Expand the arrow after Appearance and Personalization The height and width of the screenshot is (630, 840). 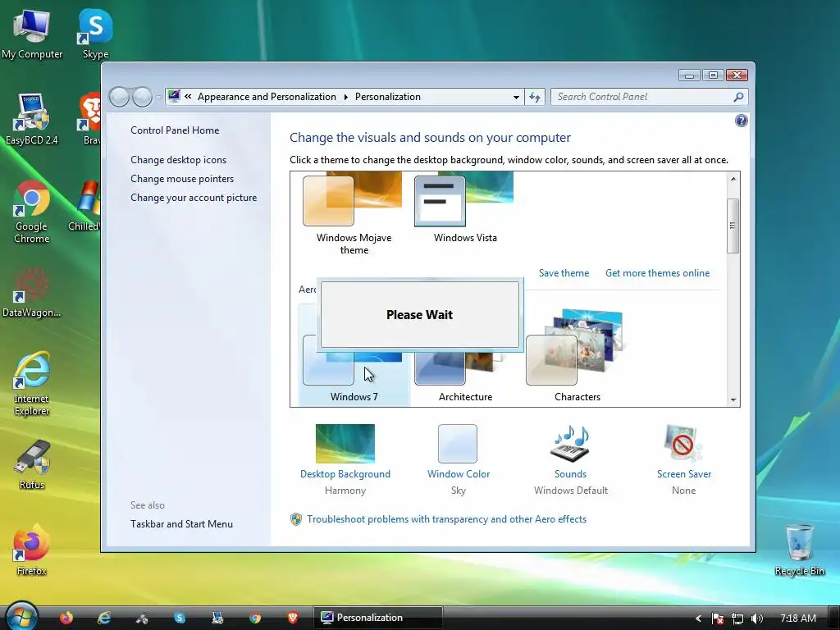[x=345, y=97]
